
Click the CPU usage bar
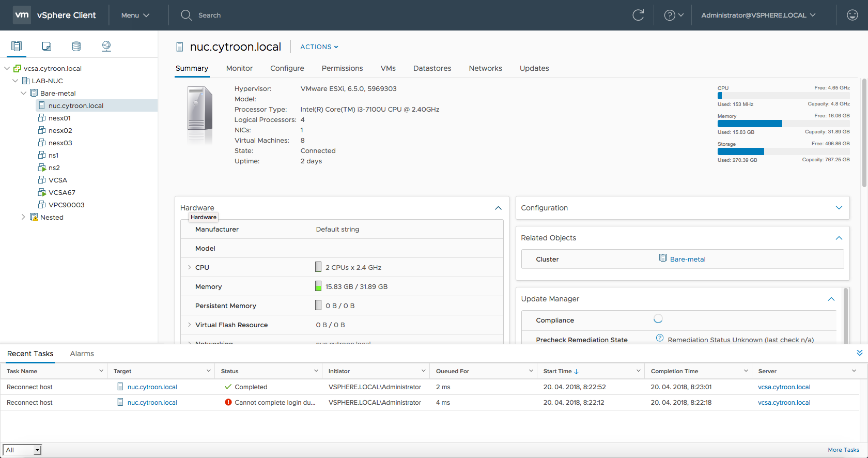tap(783, 96)
